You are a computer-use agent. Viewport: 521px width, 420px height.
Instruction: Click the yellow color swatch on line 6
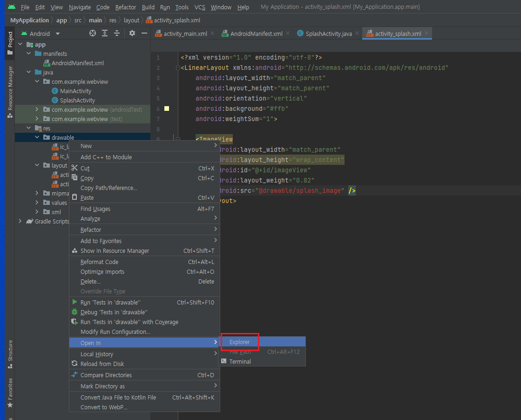tap(167, 108)
